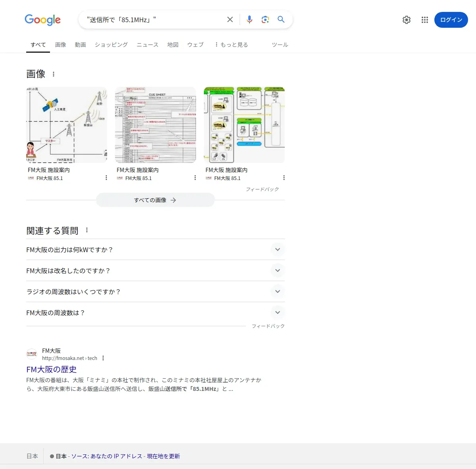Switch to the ニュース tab

(x=148, y=45)
